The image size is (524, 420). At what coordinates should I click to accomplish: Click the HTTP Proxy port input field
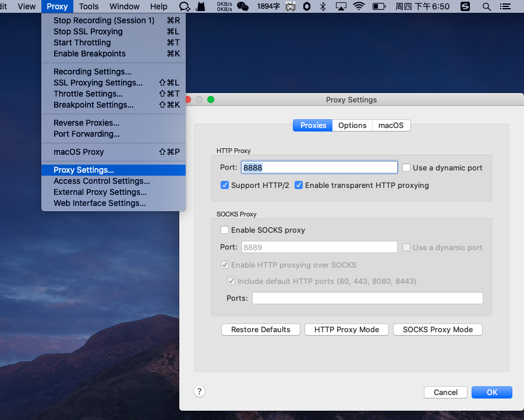click(x=319, y=168)
